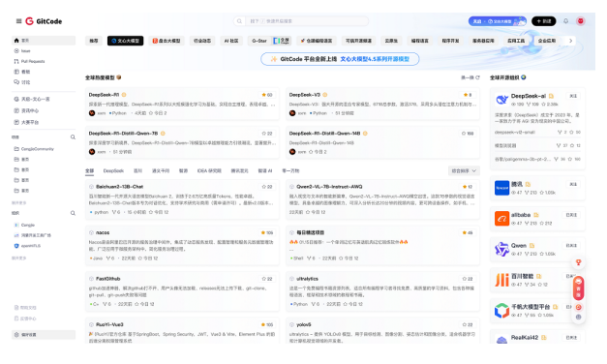Open Issue in the sidebar
This screenshot has width=607, height=364.
click(x=44, y=50)
